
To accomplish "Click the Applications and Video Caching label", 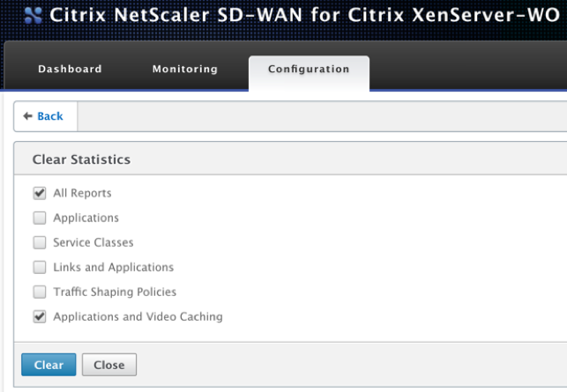I will (138, 316).
